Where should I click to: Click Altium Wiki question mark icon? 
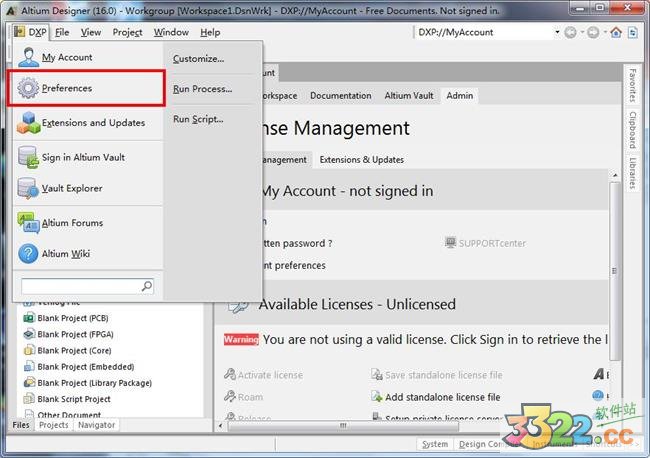click(28, 253)
